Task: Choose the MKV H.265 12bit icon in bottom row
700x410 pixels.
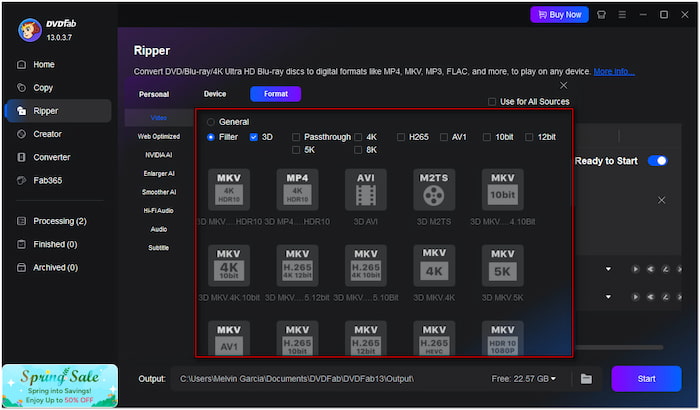Action: tap(366, 338)
